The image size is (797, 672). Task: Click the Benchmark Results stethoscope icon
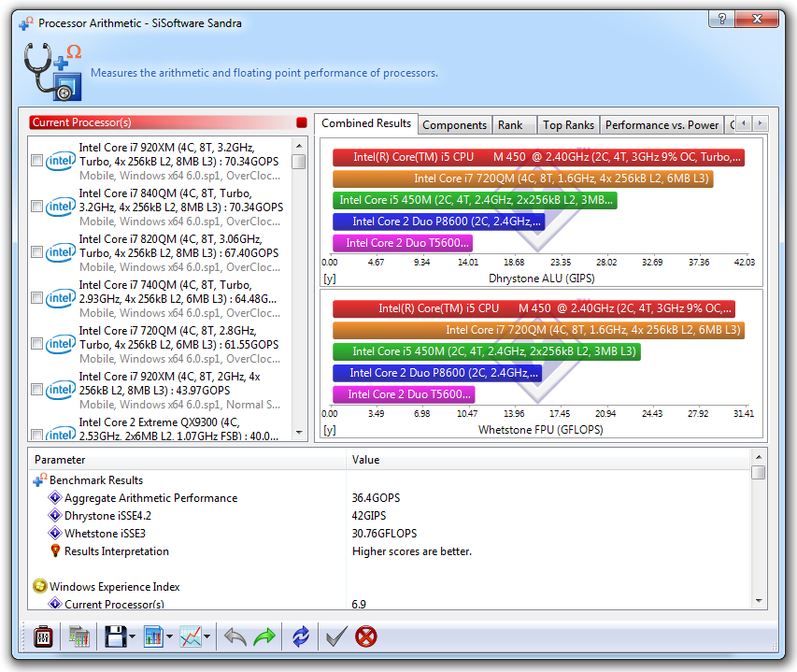point(39,479)
